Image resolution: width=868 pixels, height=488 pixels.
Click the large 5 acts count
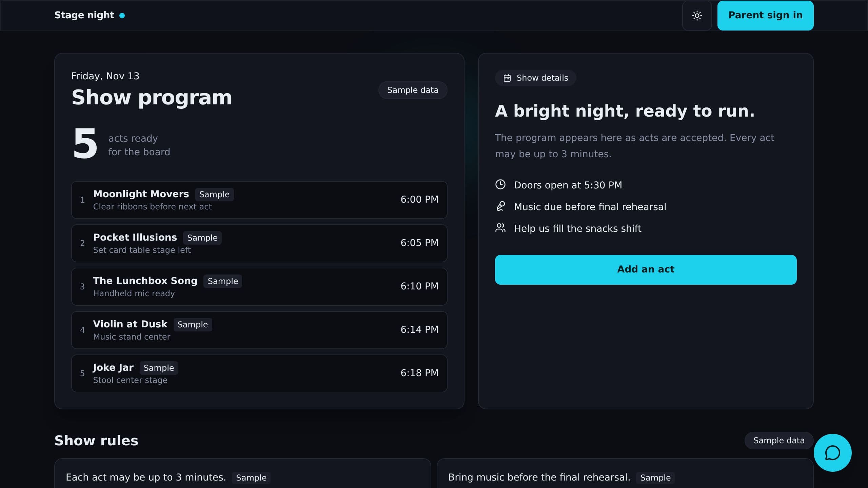click(x=85, y=144)
